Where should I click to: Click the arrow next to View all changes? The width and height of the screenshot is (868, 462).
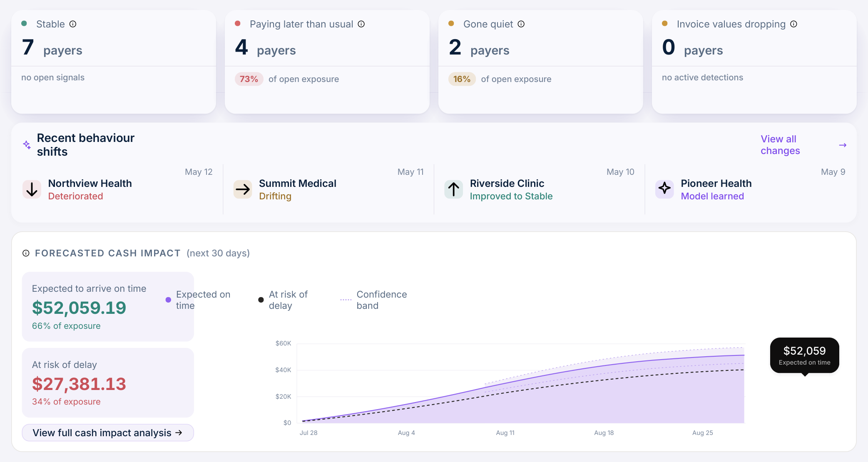point(843,145)
